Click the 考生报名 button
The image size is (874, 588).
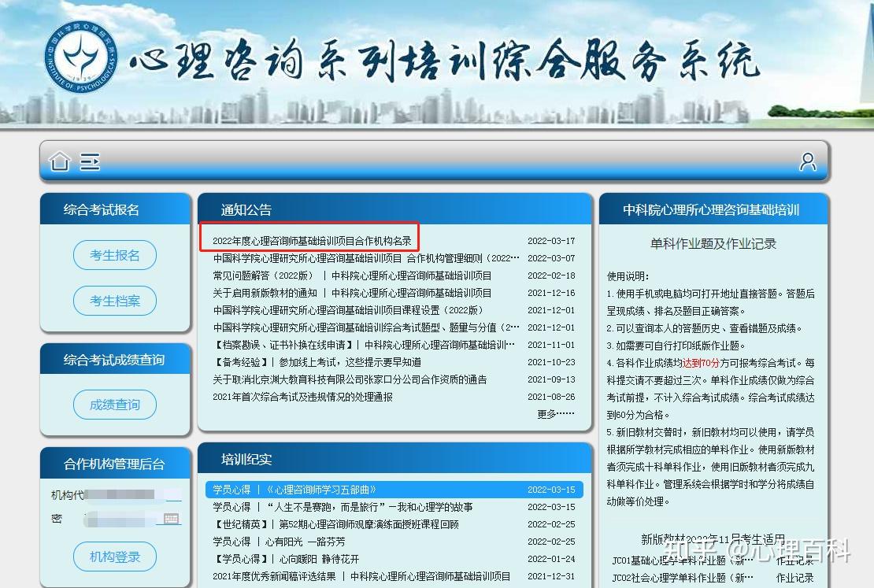point(115,255)
